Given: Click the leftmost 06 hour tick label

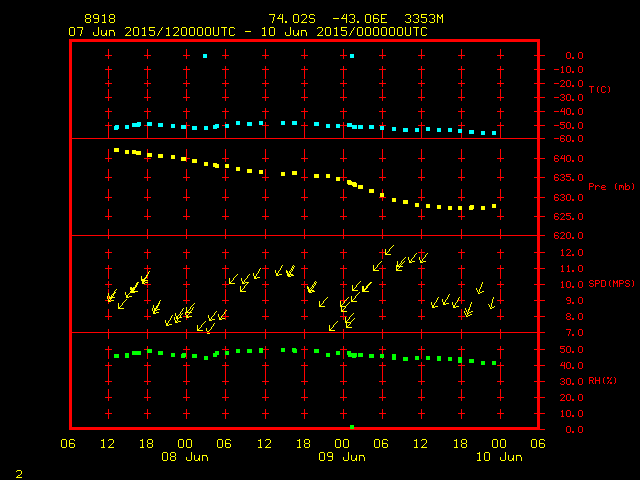Looking at the screenshot, I should pyautogui.click(x=69, y=444).
